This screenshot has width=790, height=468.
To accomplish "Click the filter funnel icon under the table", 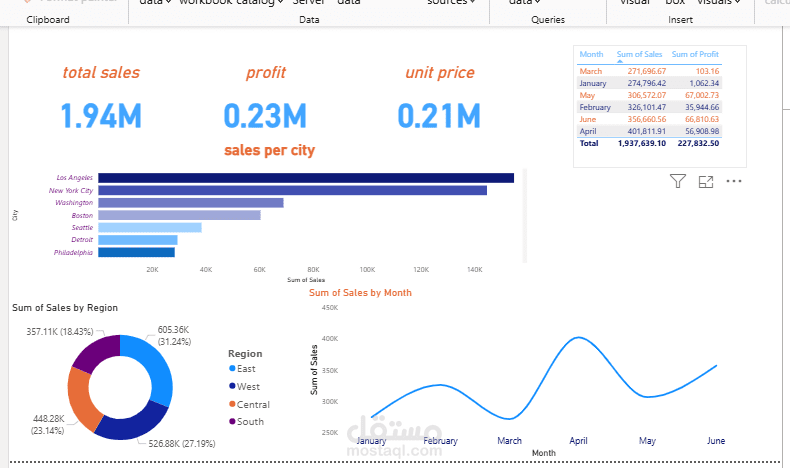I will point(678,181).
